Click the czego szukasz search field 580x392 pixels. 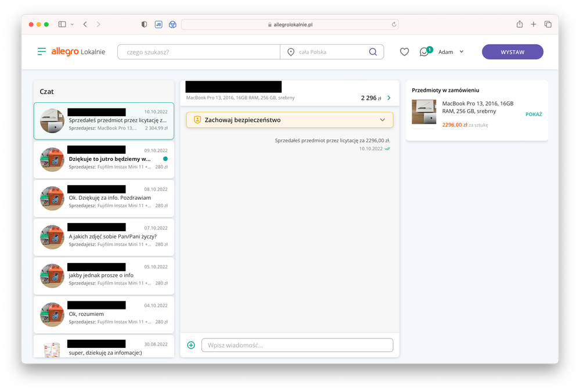(199, 52)
